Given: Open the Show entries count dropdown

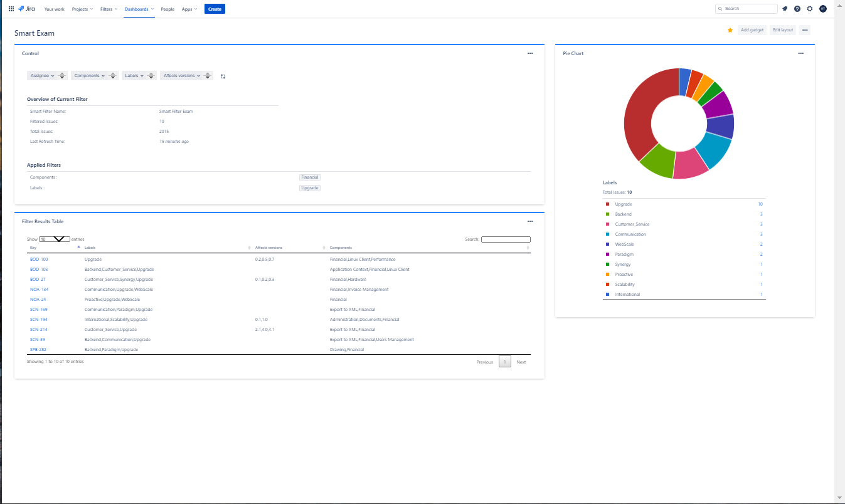Looking at the screenshot, I should click(x=55, y=239).
